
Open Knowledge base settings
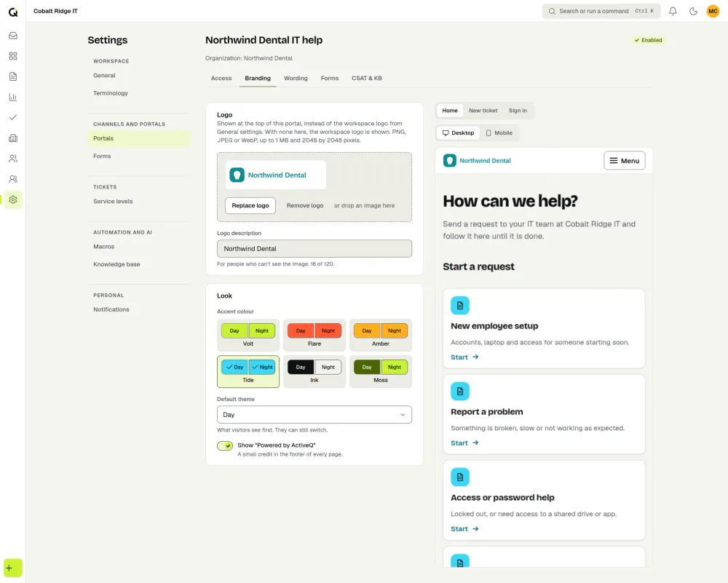click(x=139, y=264)
